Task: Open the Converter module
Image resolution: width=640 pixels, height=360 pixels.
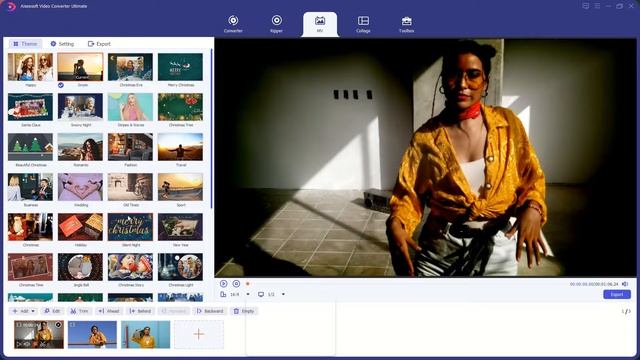Action: click(233, 24)
